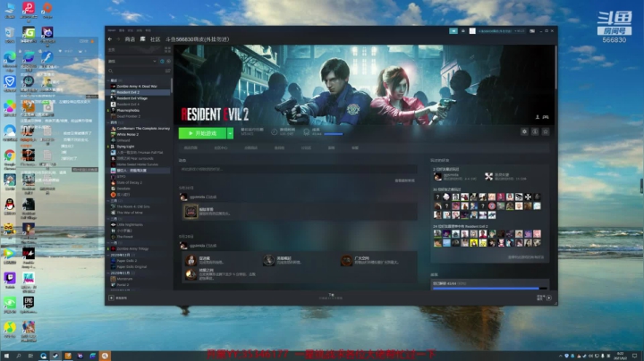The image size is (644, 361).
Task: Select Paper Dolls Original entry
Action: 131,266
